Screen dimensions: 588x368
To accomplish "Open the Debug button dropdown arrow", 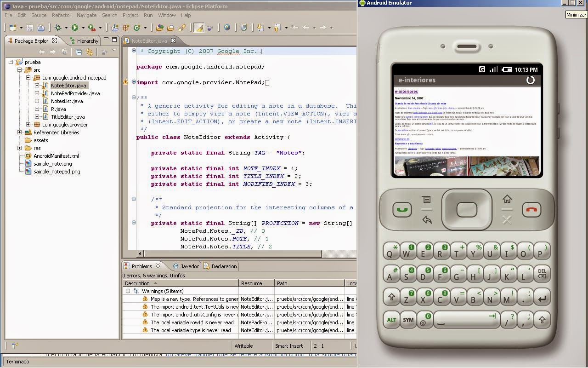I will pos(66,28).
